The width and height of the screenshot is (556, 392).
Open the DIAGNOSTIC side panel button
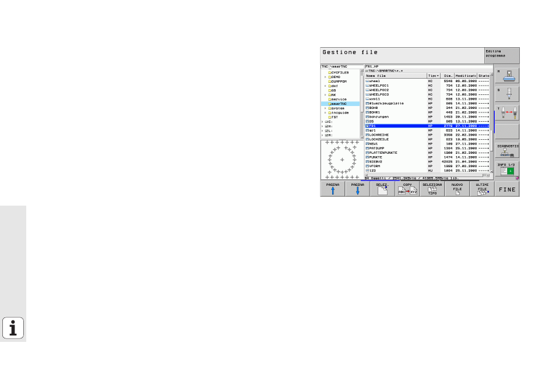click(507, 150)
